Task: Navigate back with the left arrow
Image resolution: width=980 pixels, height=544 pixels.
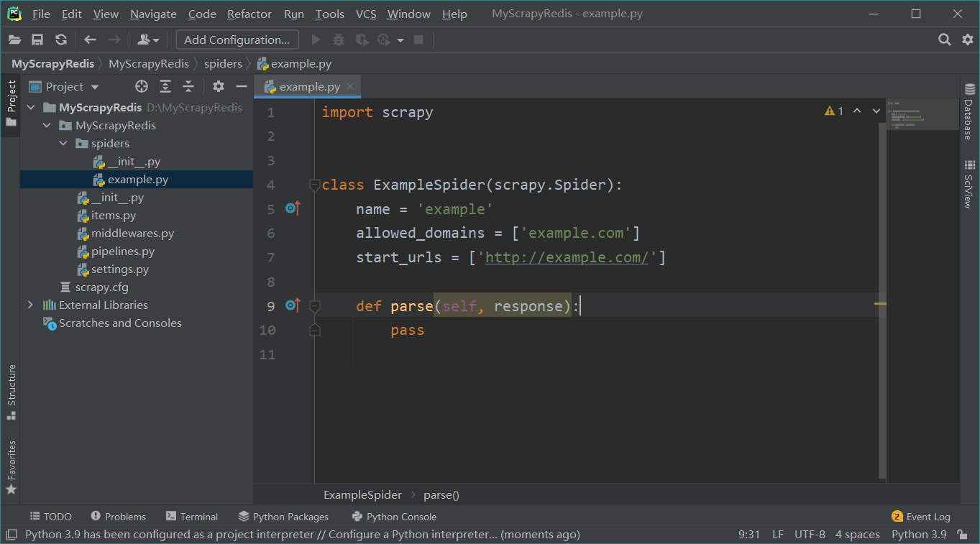Action: [90, 40]
